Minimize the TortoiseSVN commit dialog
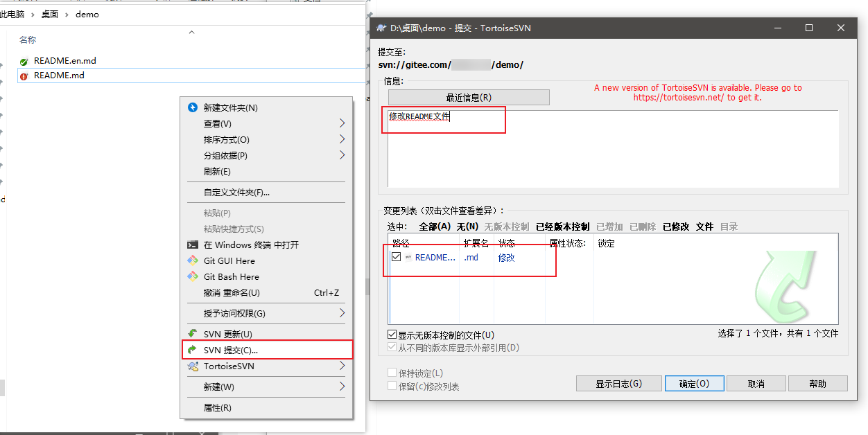 click(x=777, y=28)
